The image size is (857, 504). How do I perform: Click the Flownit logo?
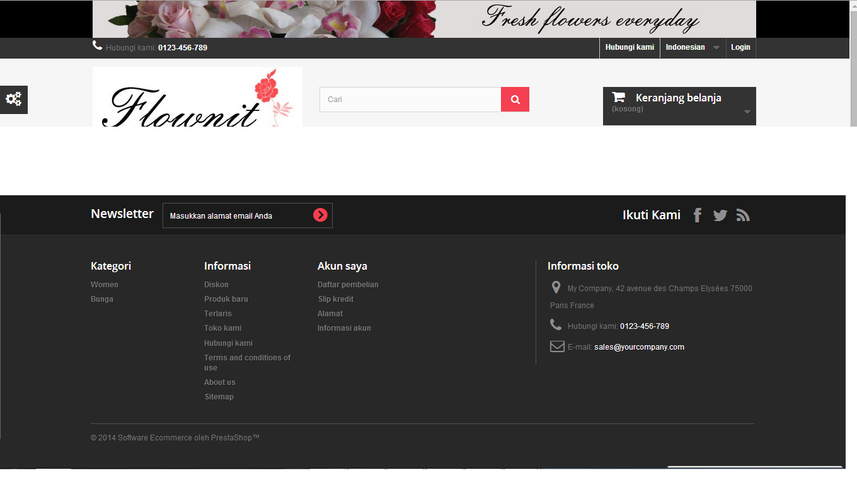click(197, 97)
